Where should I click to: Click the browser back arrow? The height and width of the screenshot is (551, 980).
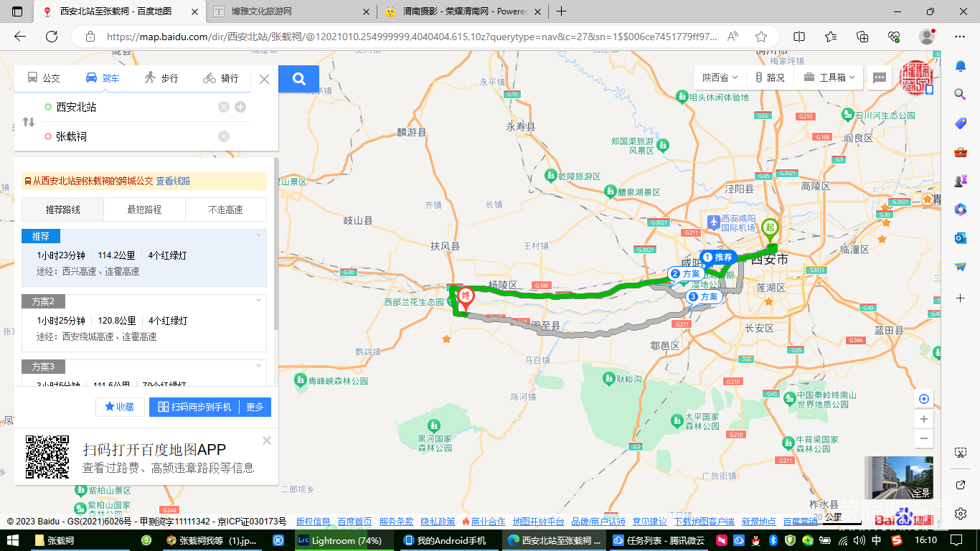[20, 37]
